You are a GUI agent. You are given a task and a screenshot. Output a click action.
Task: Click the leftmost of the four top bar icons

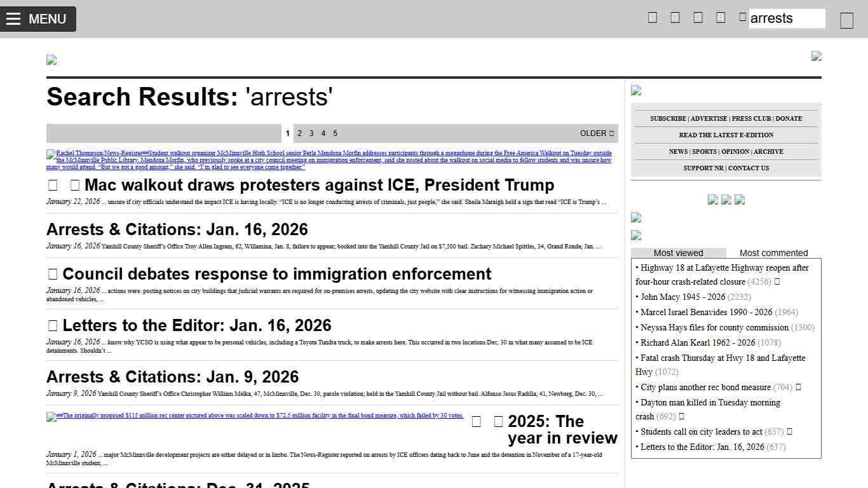[652, 18]
